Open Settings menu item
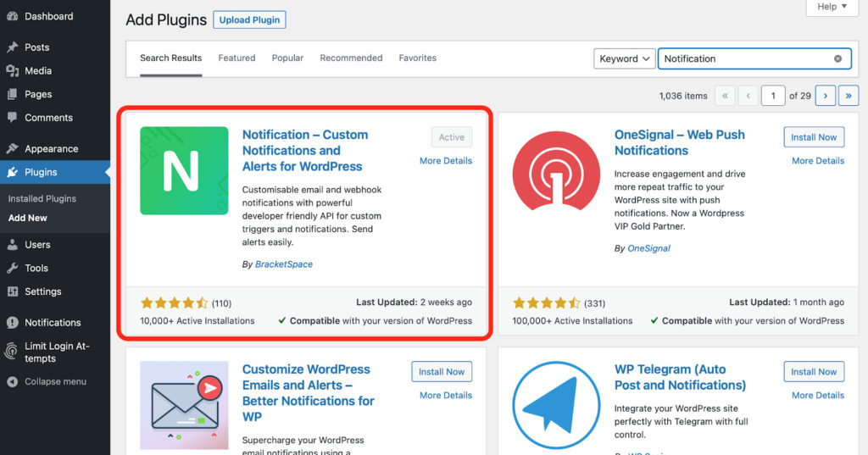The width and height of the screenshot is (868, 455). pos(42,291)
